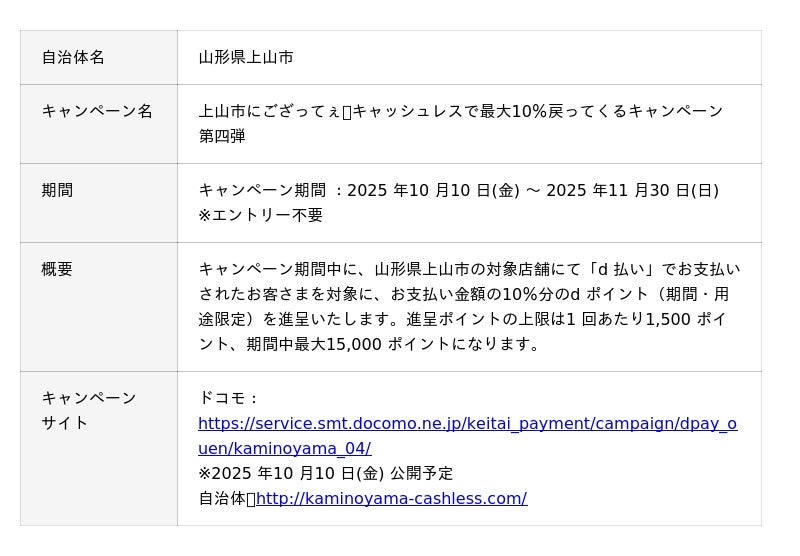Click the 自治体 label before cashless link

[x=221, y=498]
